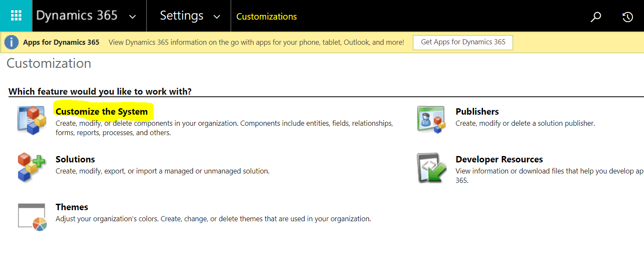Click the Dynamics 365 title in the navbar
Screen dimensions: 644x266
(x=77, y=16)
